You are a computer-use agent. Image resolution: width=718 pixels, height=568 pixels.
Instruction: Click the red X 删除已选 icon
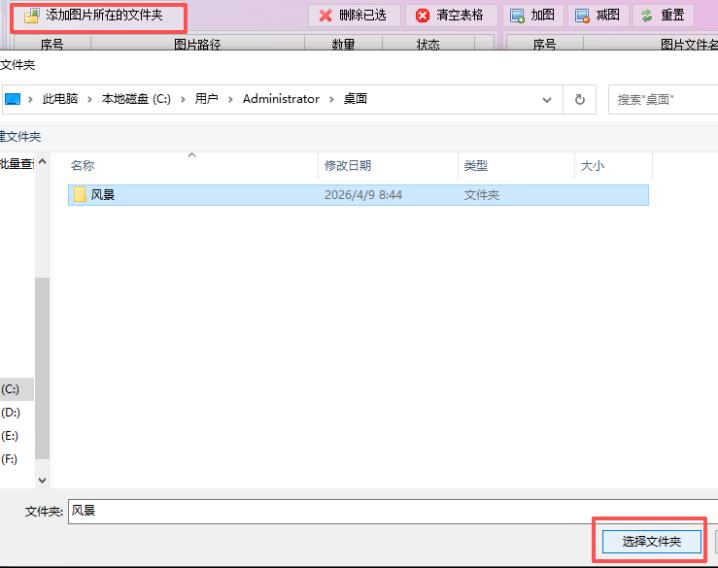point(325,16)
